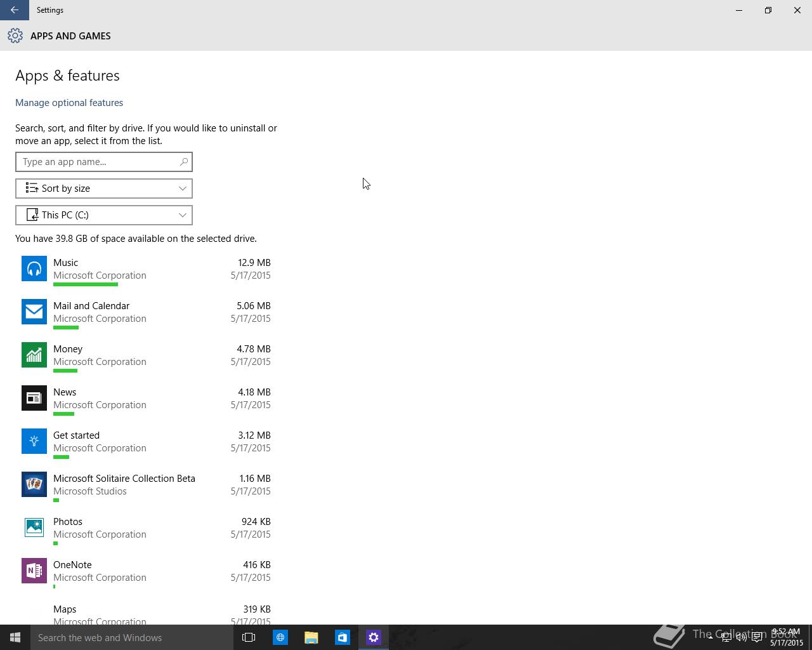Click the 3.12 MB size value
This screenshot has height=650, width=812.
coord(254,435)
